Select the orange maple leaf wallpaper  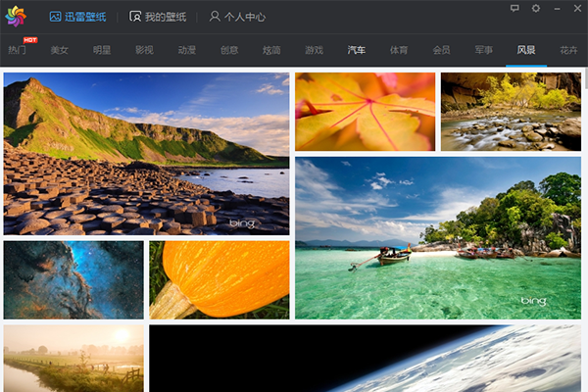point(365,111)
